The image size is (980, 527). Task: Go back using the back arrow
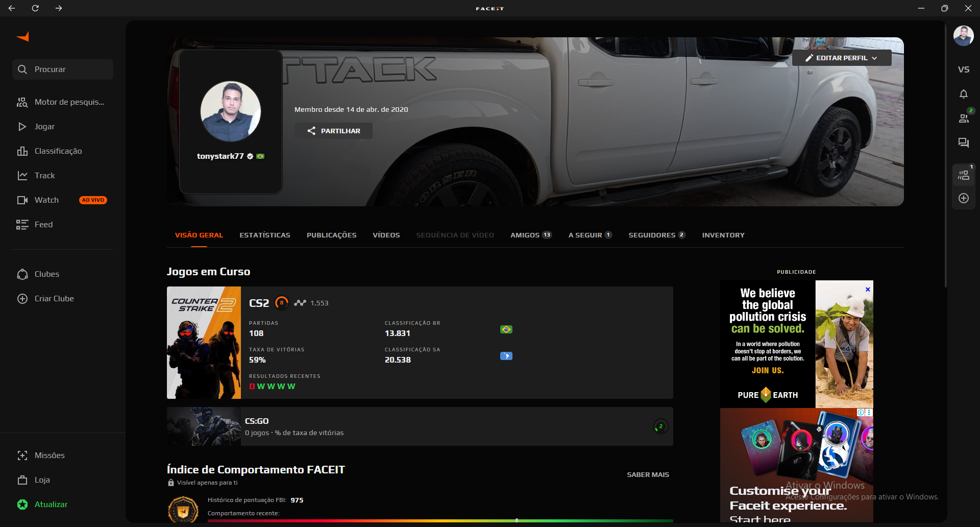tap(12, 8)
